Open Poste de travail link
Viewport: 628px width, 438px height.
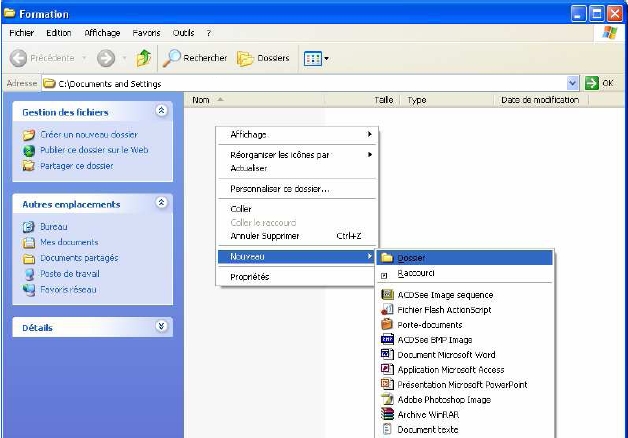pyautogui.click(x=70, y=274)
